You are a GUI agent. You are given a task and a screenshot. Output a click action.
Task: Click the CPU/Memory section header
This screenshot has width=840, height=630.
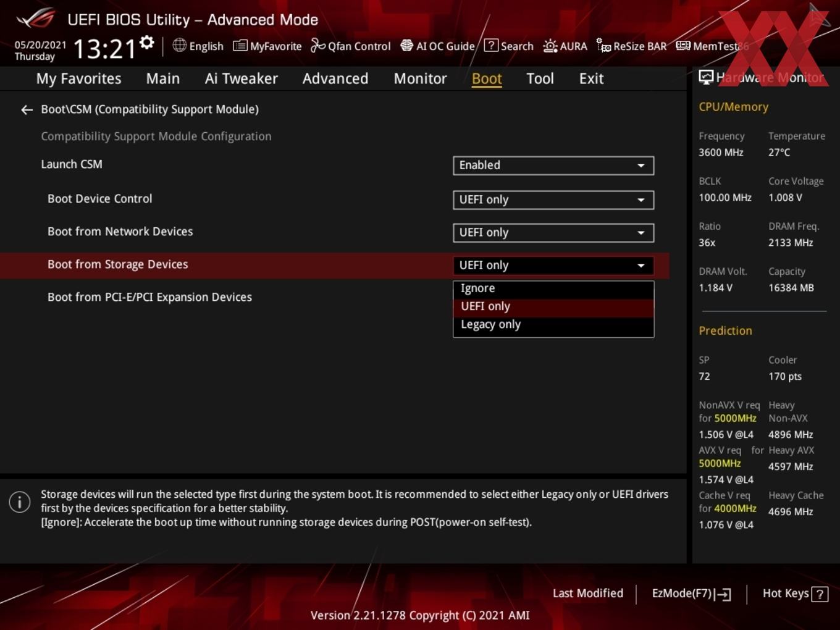[x=733, y=107]
